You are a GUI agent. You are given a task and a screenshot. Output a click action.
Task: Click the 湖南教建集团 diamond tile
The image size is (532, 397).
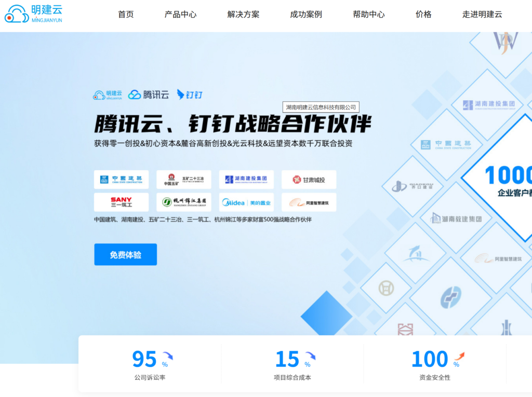456,218
